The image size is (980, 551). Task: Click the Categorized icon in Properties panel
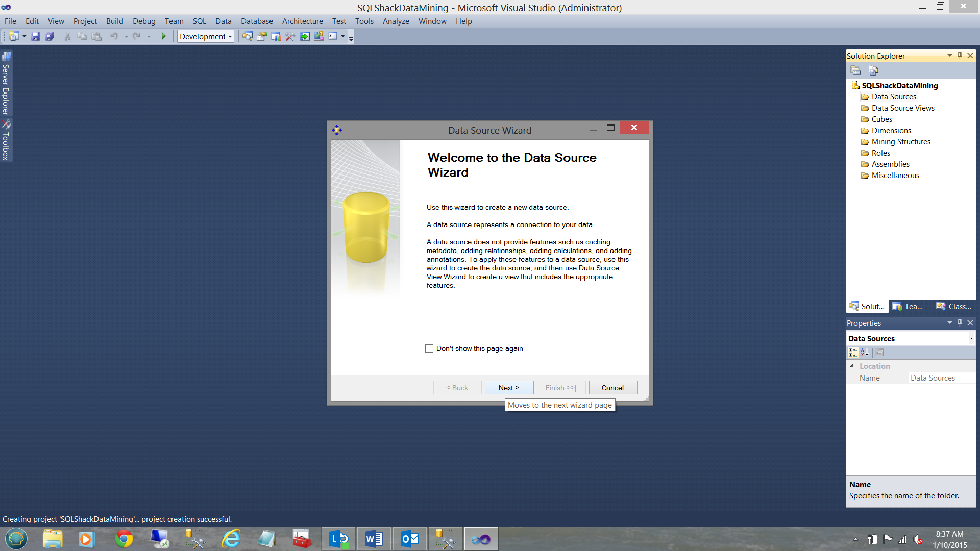(x=852, y=353)
